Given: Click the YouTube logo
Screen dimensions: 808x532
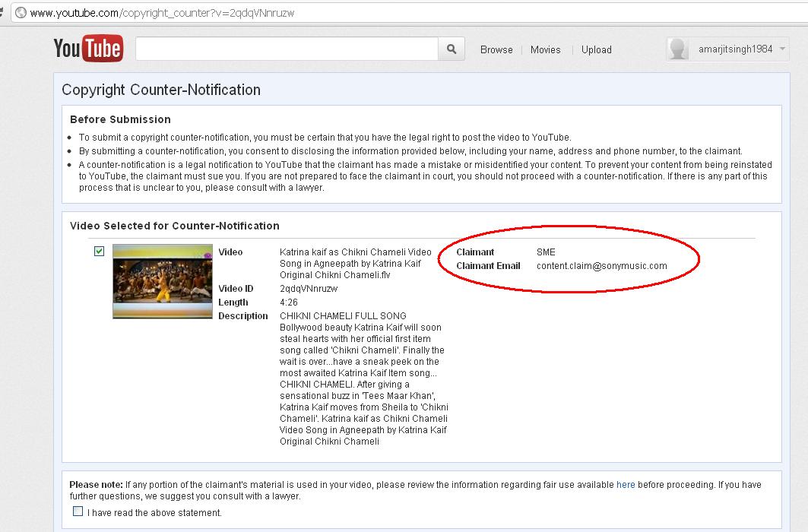Looking at the screenshot, I should point(88,49).
